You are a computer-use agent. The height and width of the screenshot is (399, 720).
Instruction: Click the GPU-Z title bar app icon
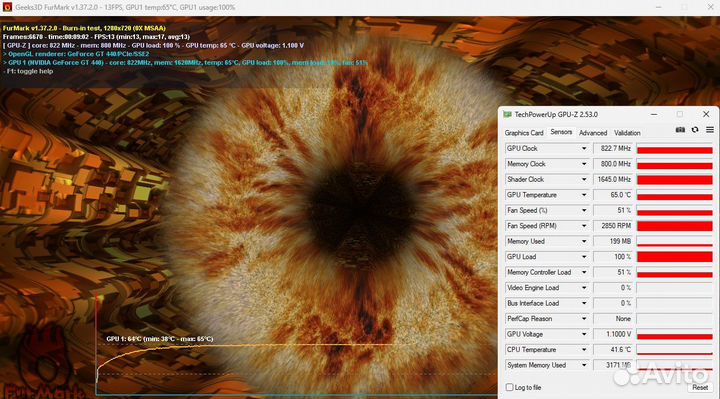point(507,114)
